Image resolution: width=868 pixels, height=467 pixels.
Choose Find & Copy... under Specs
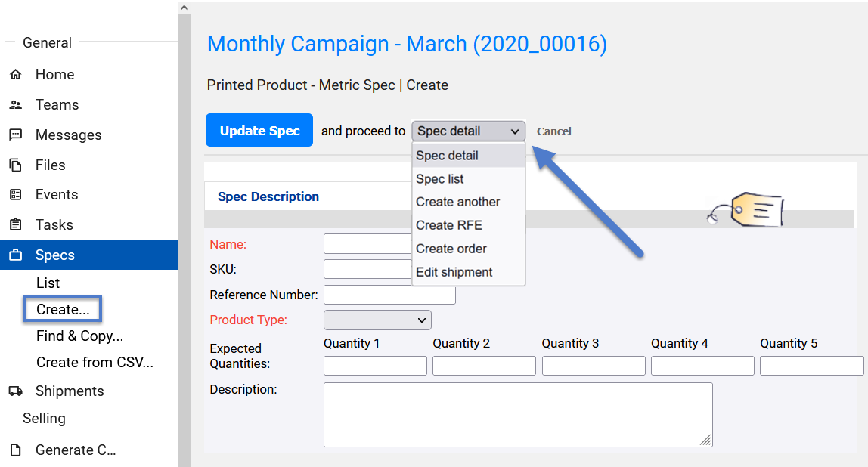[79, 336]
